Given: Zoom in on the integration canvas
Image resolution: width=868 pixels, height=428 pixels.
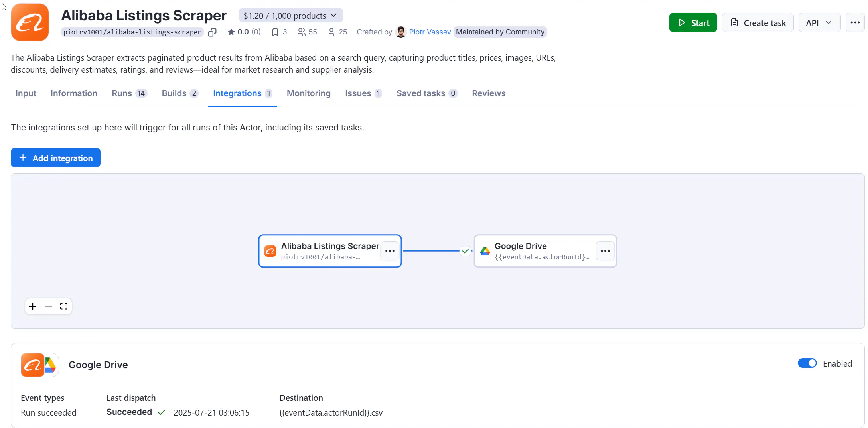Looking at the screenshot, I should [33, 306].
